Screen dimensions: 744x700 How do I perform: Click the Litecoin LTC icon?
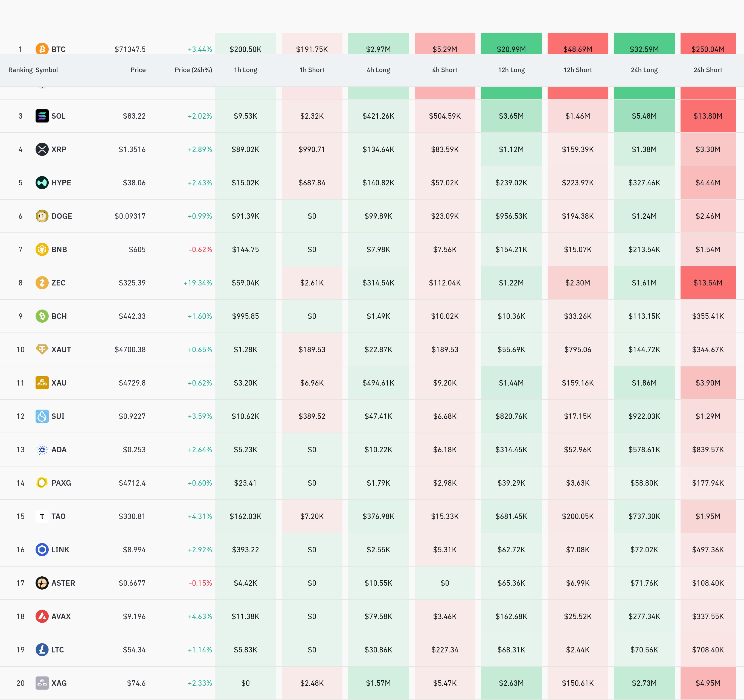(x=42, y=649)
